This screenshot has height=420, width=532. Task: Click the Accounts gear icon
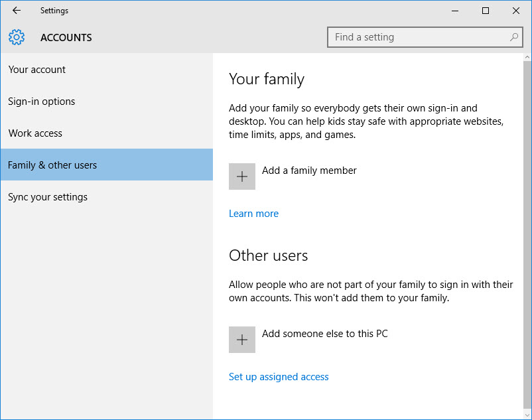click(x=17, y=37)
